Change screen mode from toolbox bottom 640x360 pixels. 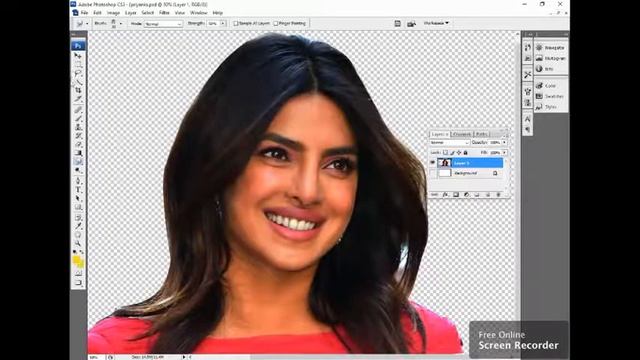tap(78, 282)
